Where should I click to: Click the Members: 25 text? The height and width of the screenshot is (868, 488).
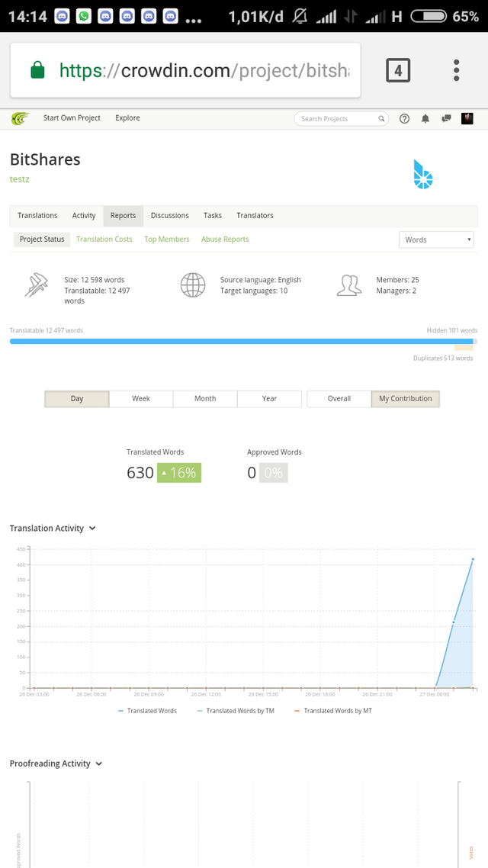[x=397, y=280]
